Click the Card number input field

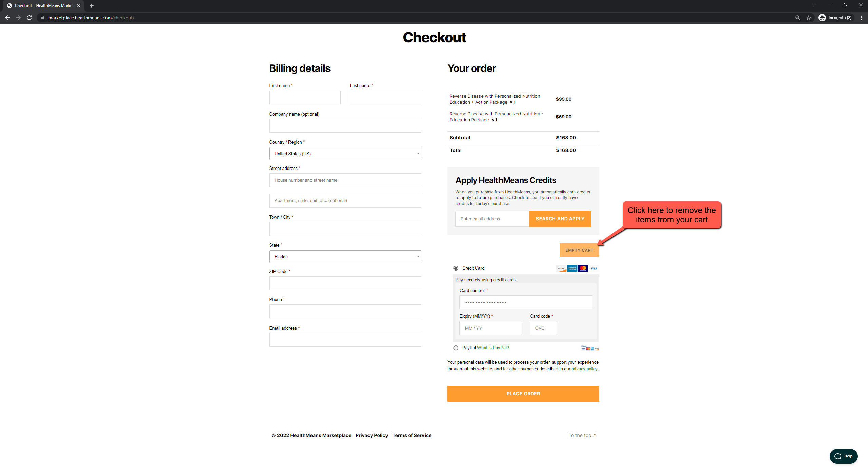click(x=525, y=302)
